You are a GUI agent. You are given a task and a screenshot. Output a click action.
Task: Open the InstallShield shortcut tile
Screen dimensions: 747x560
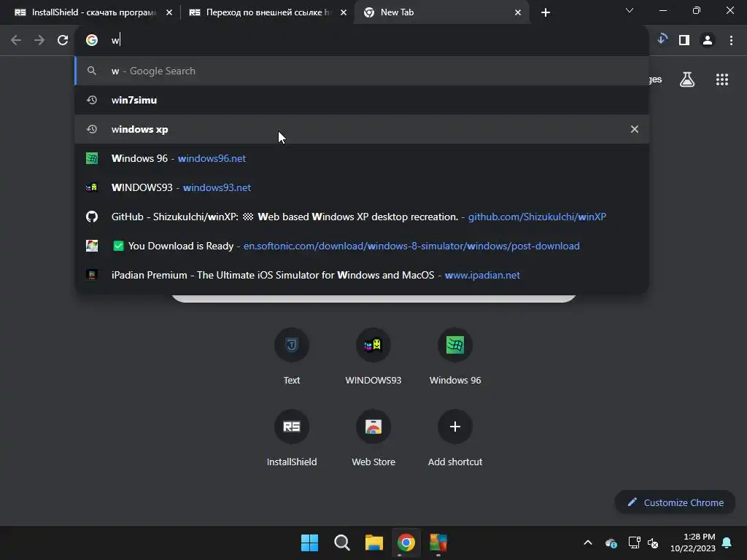tap(292, 437)
